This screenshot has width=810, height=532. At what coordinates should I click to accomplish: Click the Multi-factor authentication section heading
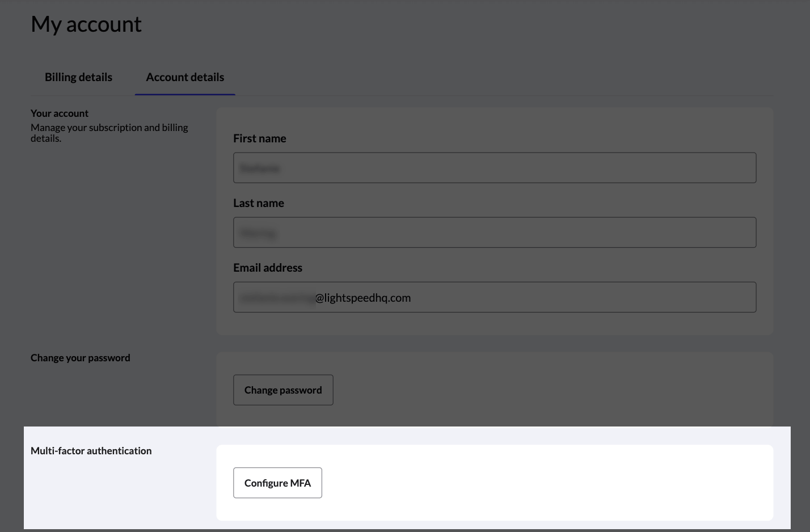coord(91,450)
